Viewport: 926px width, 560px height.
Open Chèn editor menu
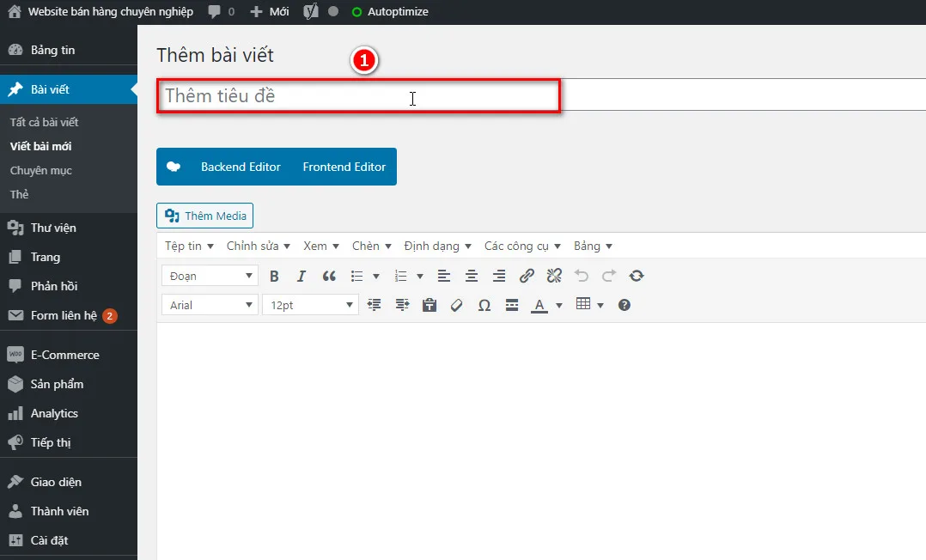tap(371, 246)
